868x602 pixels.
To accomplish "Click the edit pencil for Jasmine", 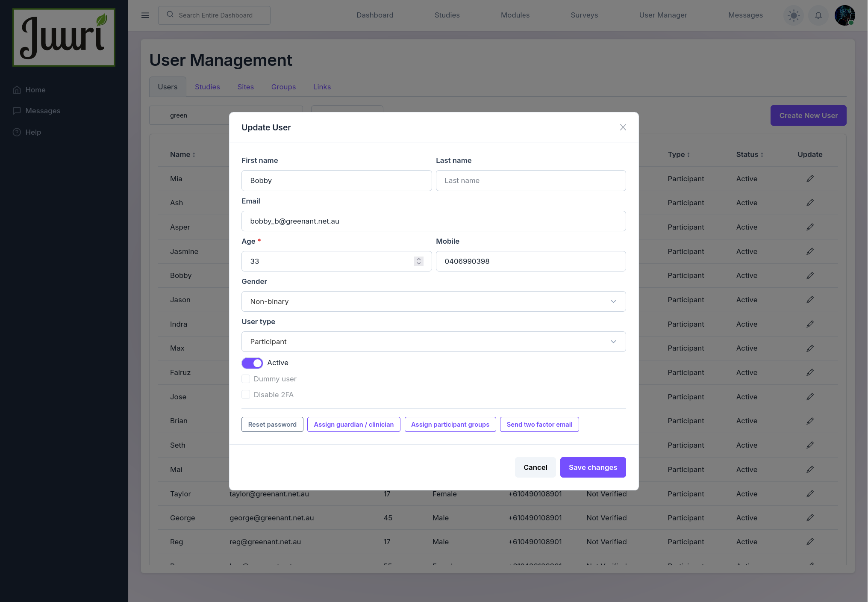I will pyautogui.click(x=810, y=251).
